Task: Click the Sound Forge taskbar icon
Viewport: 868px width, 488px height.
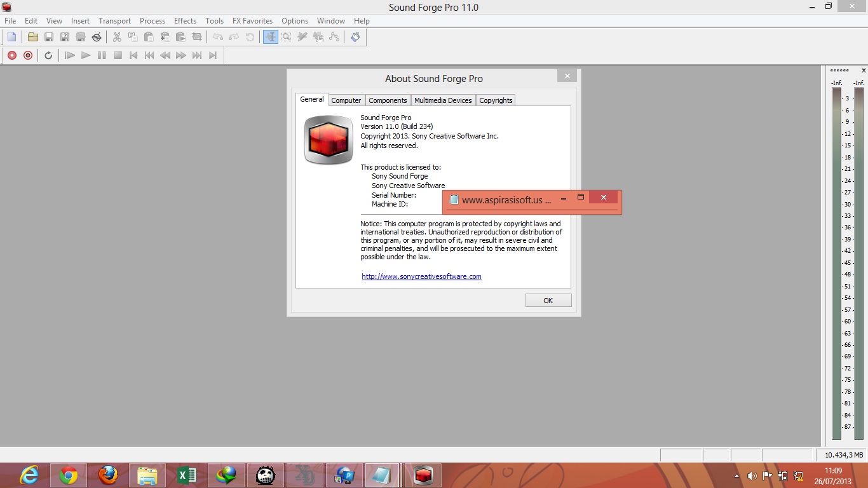Action: coord(423,475)
